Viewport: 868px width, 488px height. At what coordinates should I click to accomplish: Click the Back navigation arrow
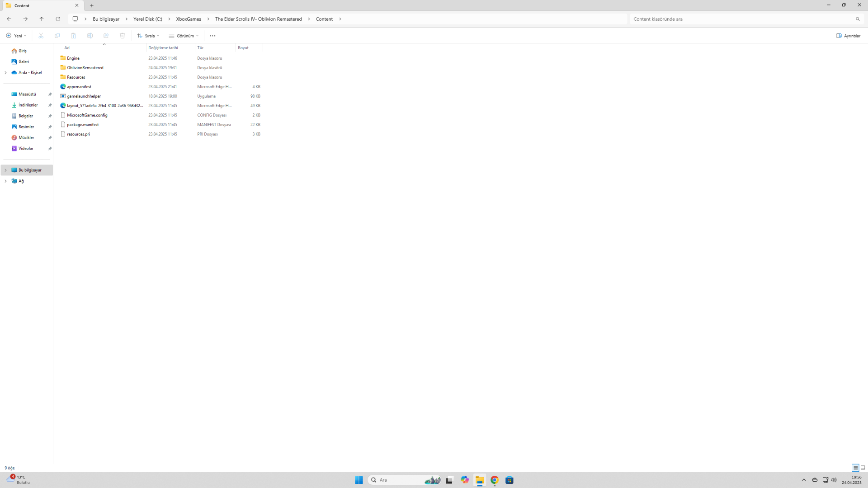pos(9,19)
